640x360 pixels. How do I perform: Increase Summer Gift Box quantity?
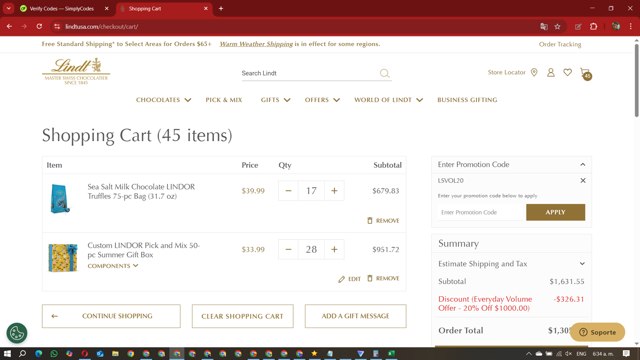pyautogui.click(x=334, y=249)
